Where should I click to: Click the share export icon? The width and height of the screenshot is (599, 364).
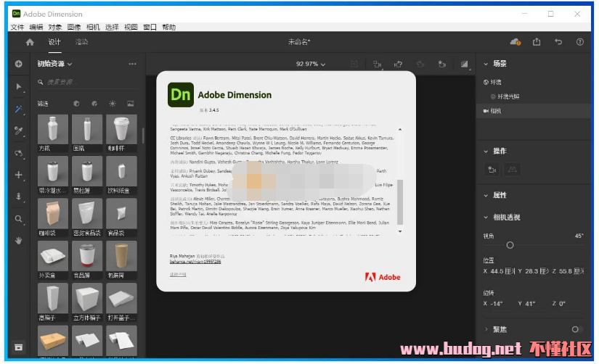pos(537,42)
